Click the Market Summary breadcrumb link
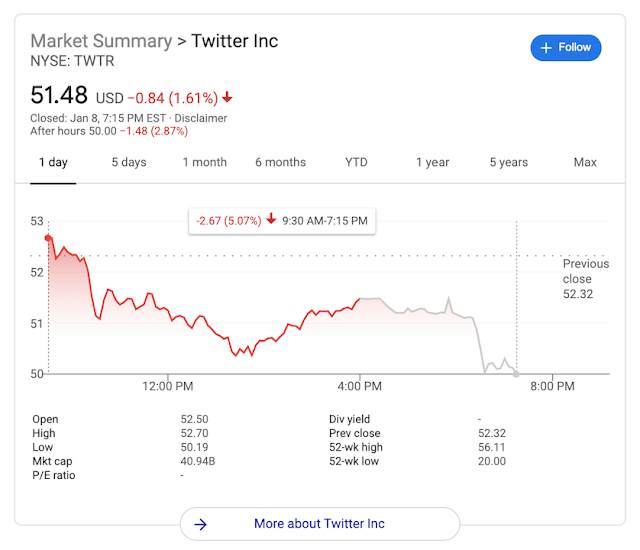 click(x=101, y=41)
